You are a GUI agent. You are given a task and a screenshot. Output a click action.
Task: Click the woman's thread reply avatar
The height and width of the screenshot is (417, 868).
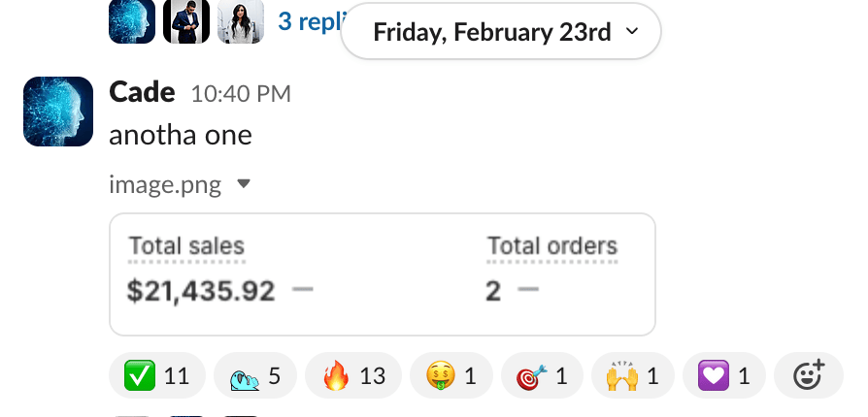click(x=240, y=20)
